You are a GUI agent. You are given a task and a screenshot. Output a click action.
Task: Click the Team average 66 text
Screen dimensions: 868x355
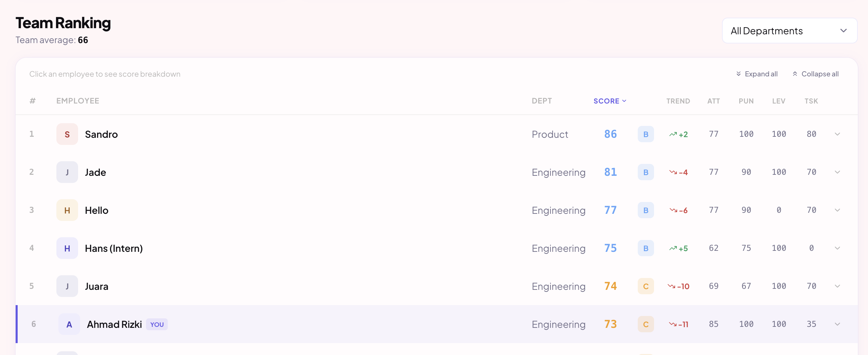pyautogui.click(x=52, y=40)
